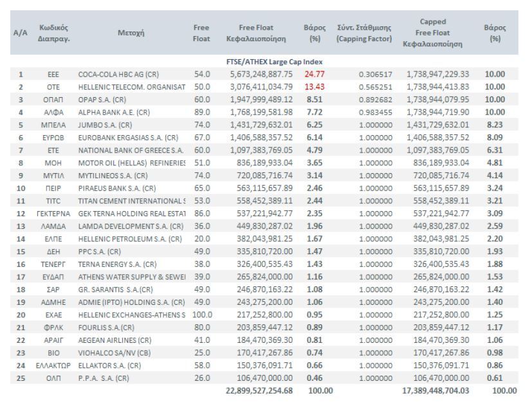The image size is (532, 404).
Task: Click the 'Μετοχή' column header
Action: [x=131, y=33]
